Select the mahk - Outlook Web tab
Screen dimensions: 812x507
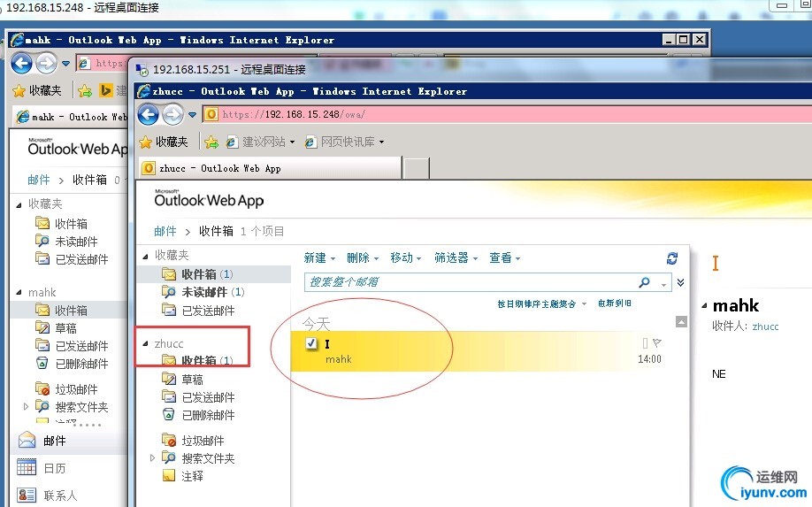click(x=71, y=117)
